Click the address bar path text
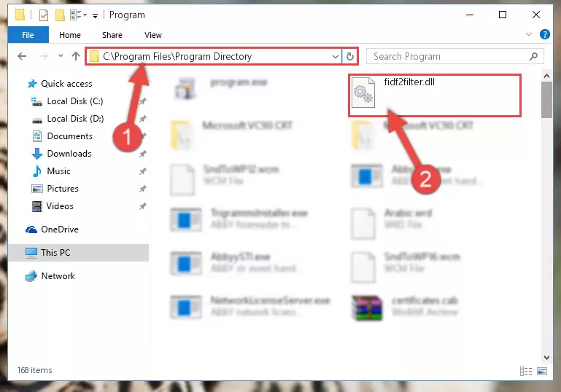The image size is (561, 392). (177, 56)
